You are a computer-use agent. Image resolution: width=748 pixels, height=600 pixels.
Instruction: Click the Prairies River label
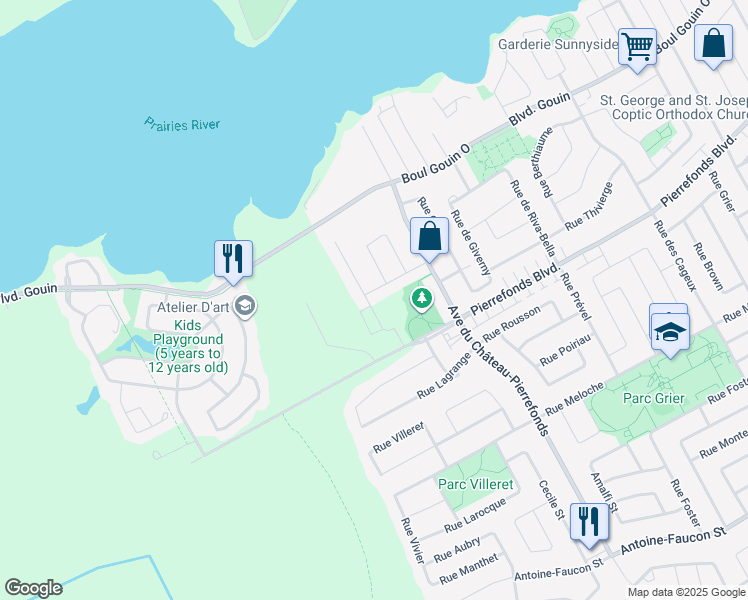click(x=181, y=124)
